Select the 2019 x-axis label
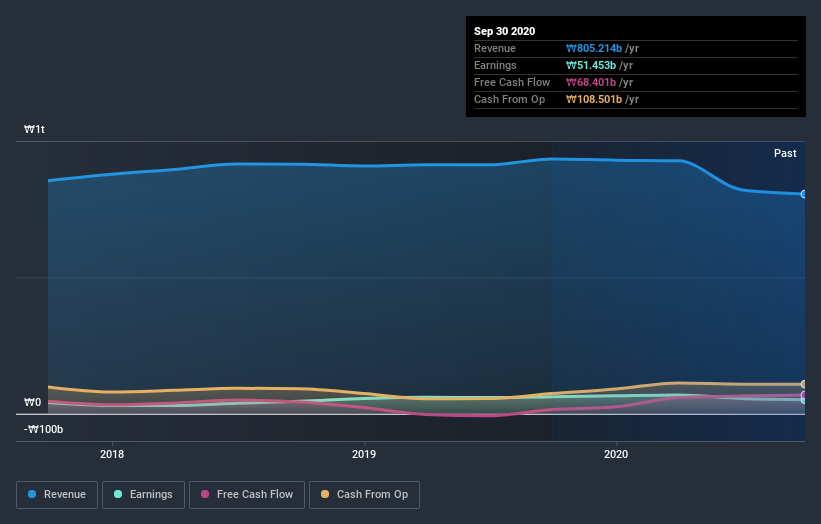Screen dimensions: 821x524 [364, 454]
